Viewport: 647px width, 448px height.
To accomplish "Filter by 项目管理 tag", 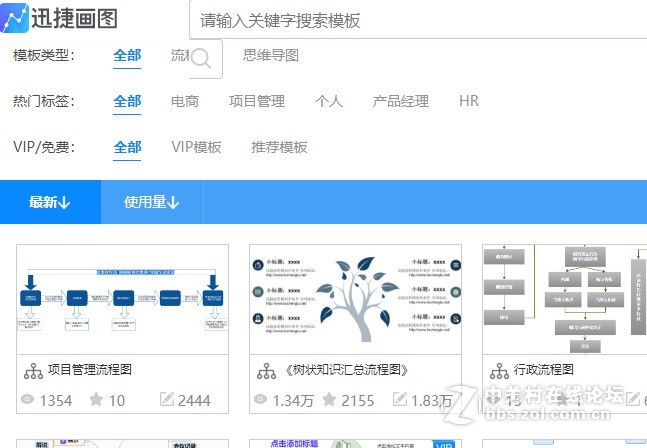I will coord(257,101).
